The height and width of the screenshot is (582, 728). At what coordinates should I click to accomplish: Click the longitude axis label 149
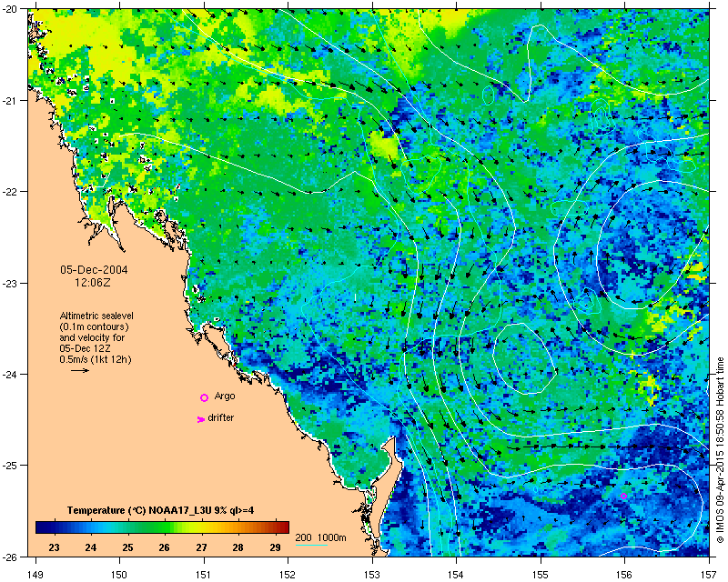coord(35,575)
